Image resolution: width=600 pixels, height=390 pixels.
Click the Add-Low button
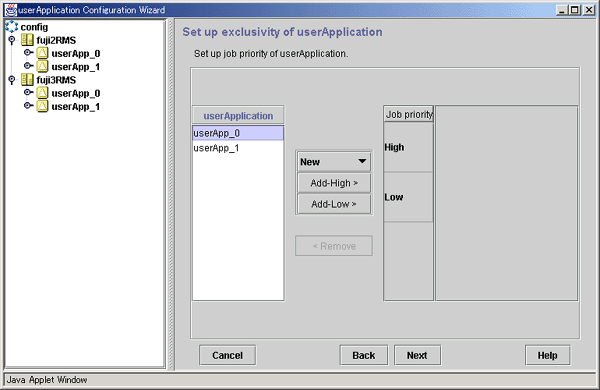pos(334,204)
